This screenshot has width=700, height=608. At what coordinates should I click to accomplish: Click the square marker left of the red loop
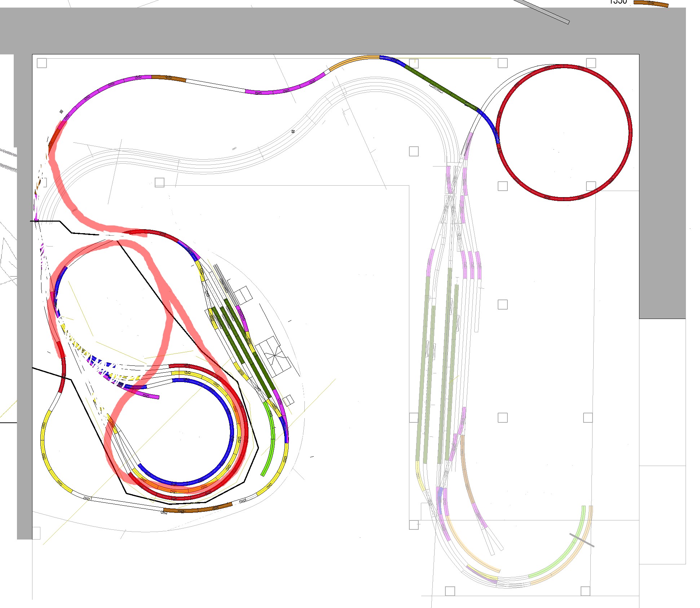point(414,151)
